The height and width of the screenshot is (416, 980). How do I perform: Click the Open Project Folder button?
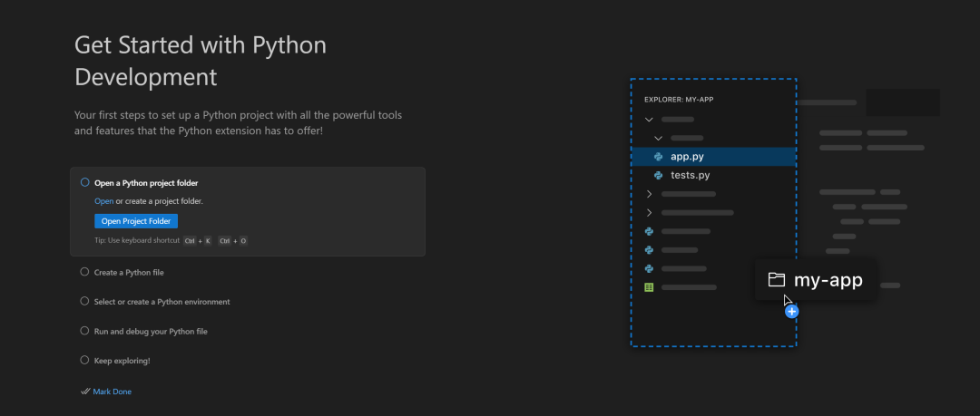[x=136, y=221]
